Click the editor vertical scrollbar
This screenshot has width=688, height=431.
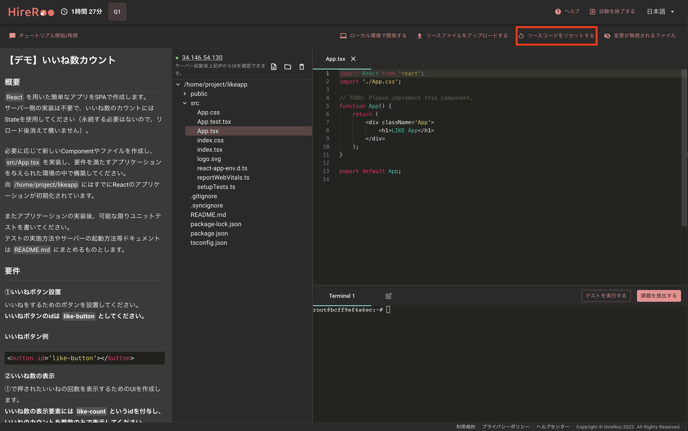click(684, 147)
